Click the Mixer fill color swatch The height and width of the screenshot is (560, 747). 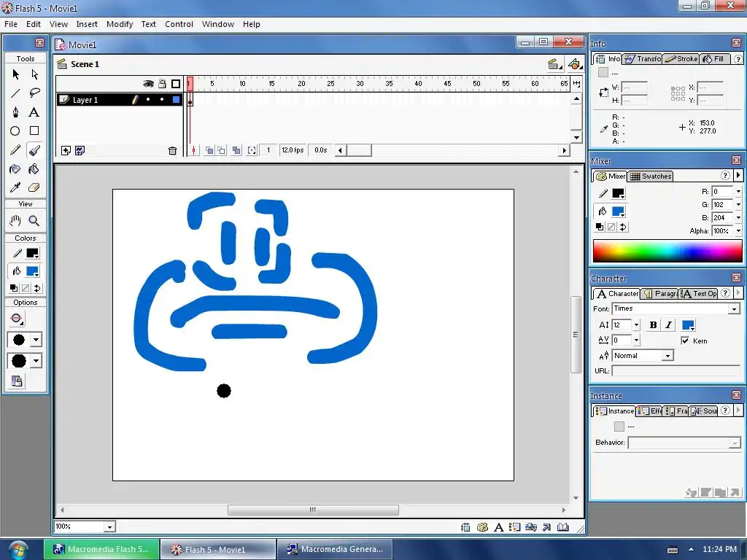tap(618, 211)
